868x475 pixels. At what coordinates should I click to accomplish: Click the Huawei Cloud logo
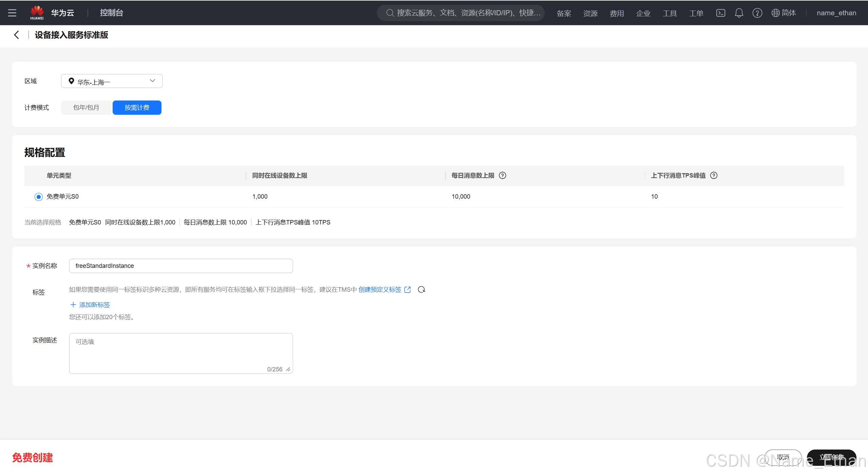coord(37,13)
